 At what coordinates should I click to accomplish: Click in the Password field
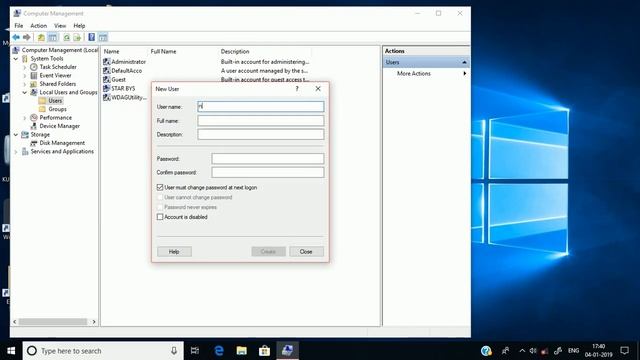pos(268,159)
